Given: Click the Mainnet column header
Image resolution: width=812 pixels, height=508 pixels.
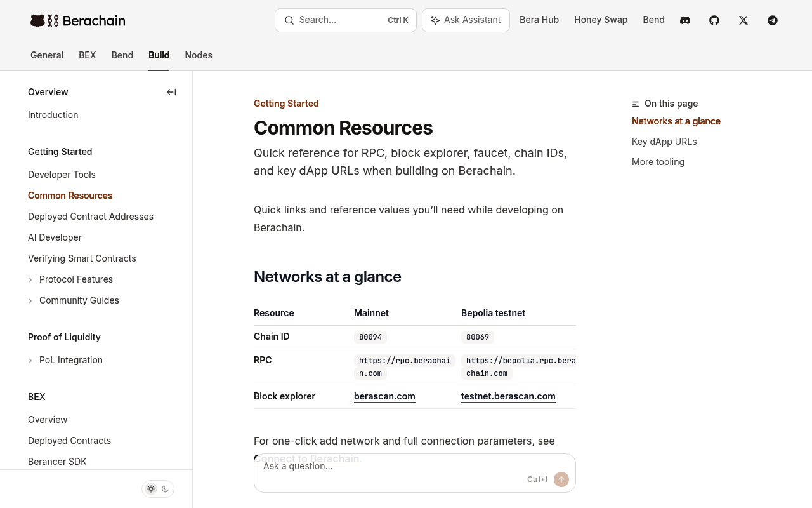Looking at the screenshot, I should [x=371, y=313].
